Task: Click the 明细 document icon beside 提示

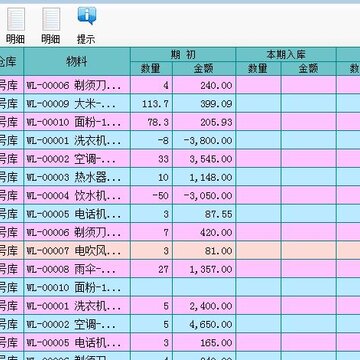Action: pos(51,19)
